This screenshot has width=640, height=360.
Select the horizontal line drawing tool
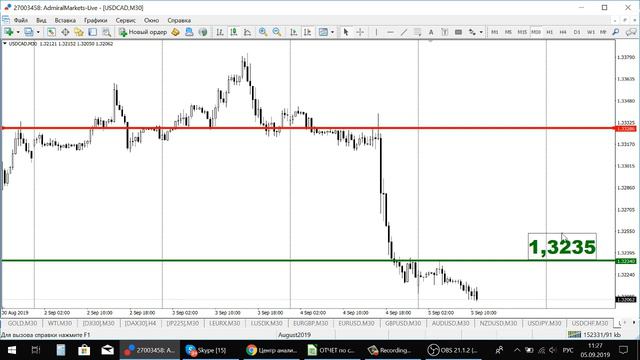coord(390,32)
